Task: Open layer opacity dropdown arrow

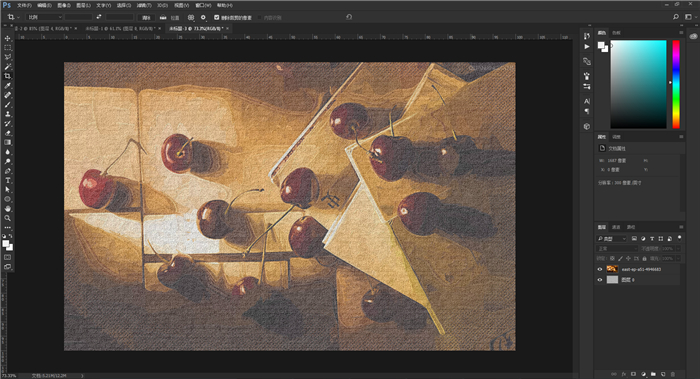Action: click(x=678, y=249)
